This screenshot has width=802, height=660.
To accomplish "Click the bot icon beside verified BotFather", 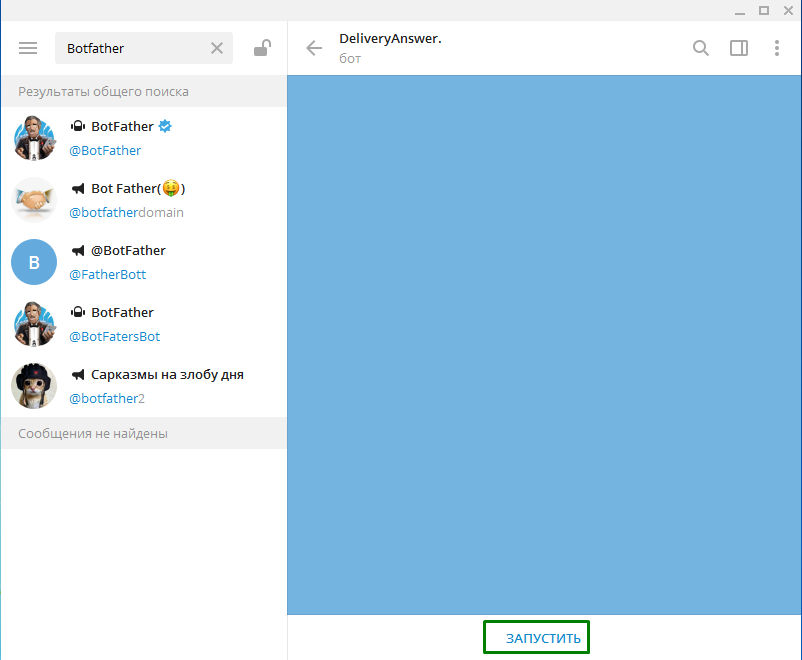I will pos(78,126).
